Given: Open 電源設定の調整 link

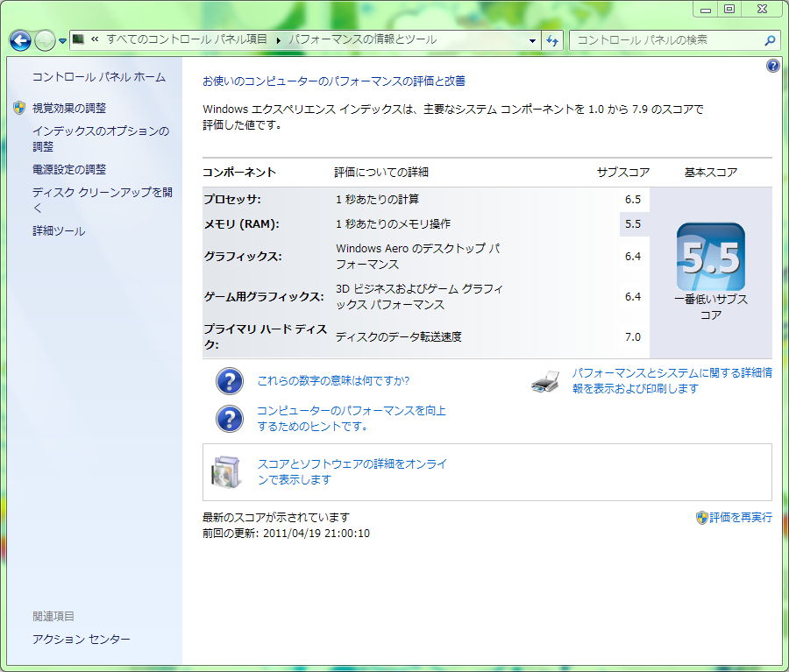Looking at the screenshot, I should pyautogui.click(x=69, y=169).
